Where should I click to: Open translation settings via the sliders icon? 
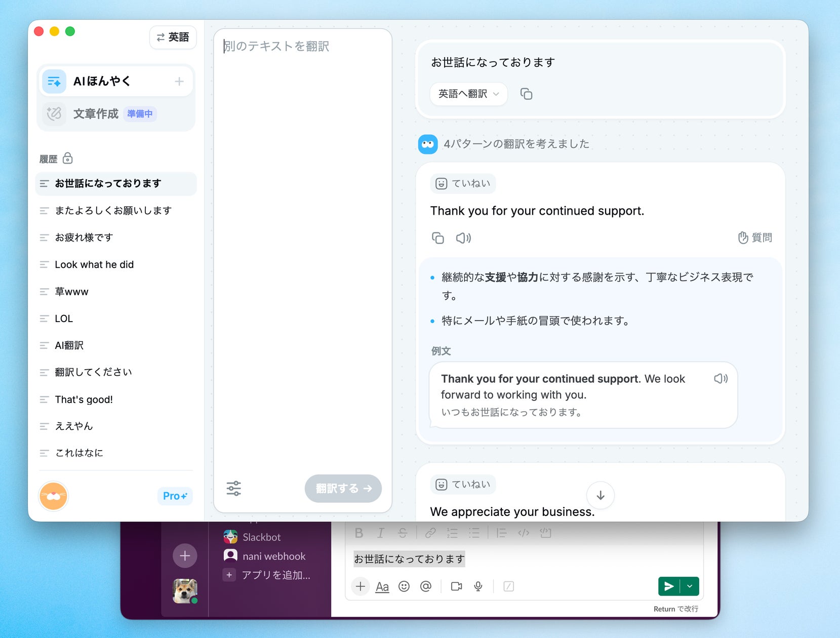point(233,488)
